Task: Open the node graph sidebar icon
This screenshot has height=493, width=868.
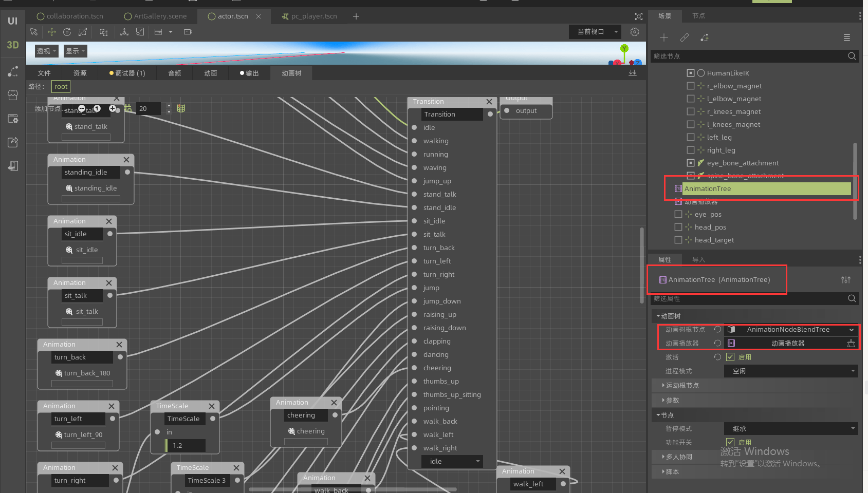Action: pos(13,71)
